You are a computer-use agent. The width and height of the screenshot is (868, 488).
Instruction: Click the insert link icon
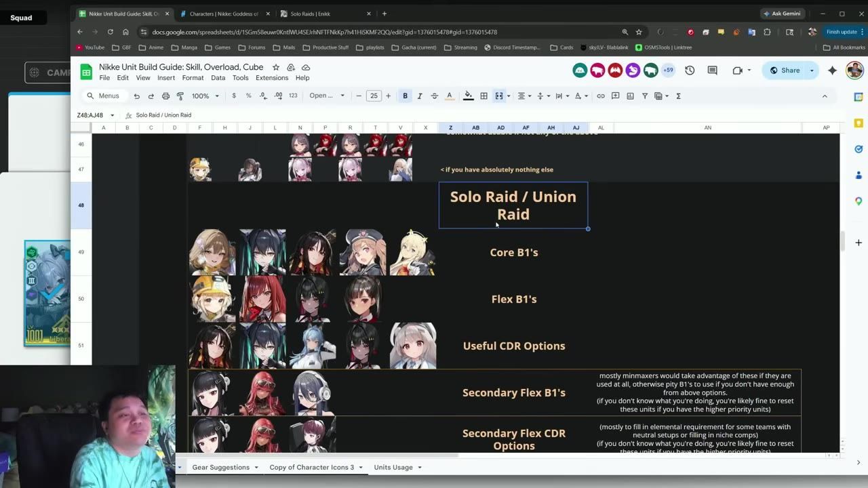[x=601, y=96]
